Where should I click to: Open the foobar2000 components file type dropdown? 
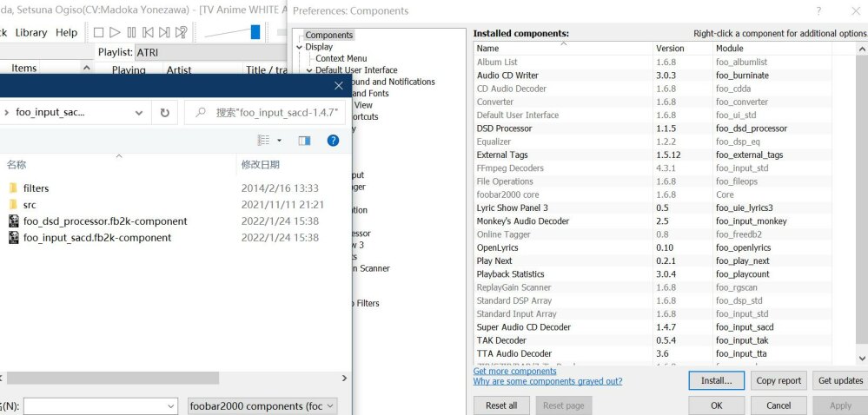pyautogui.click(x=330, y=406)
